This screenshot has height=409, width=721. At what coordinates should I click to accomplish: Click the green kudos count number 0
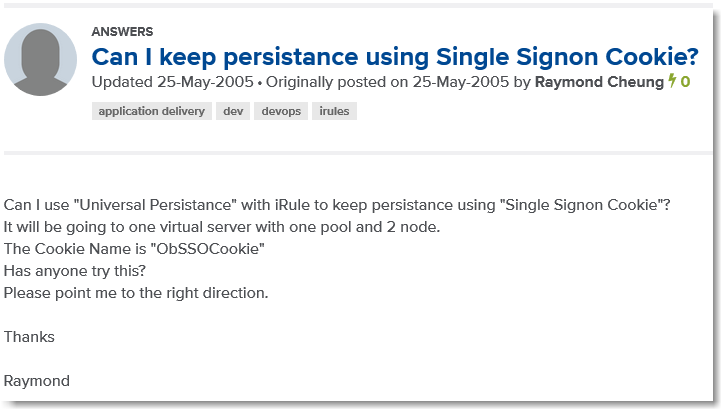(685, 82)
